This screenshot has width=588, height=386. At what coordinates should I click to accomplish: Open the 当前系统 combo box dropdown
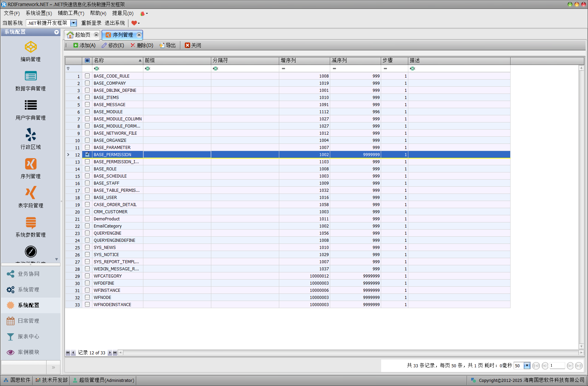(74, 23)
